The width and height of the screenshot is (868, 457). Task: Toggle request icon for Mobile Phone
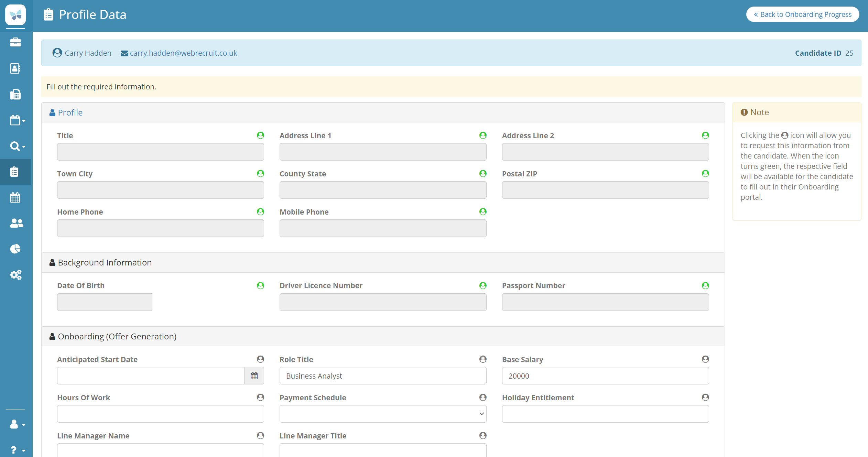(483, 211)
